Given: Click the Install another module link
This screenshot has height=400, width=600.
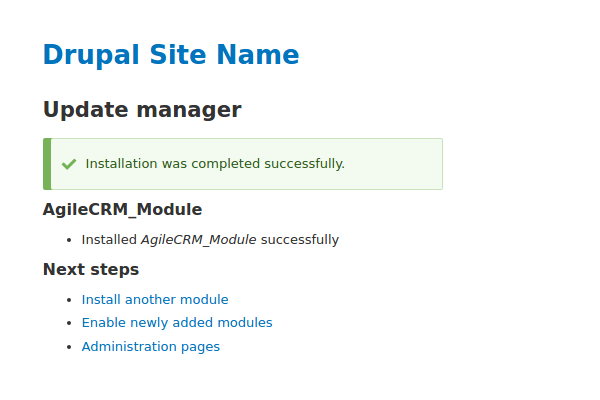Looking at the screenshot, I should [x=155, y=299].
